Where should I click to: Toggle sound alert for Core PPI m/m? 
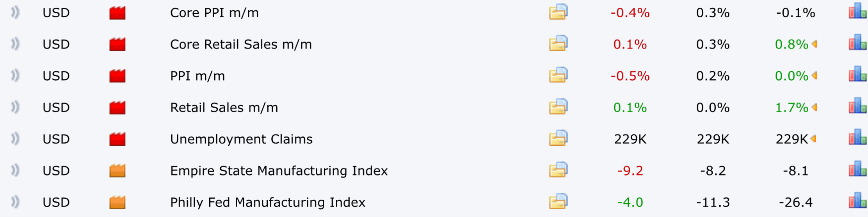15,13
